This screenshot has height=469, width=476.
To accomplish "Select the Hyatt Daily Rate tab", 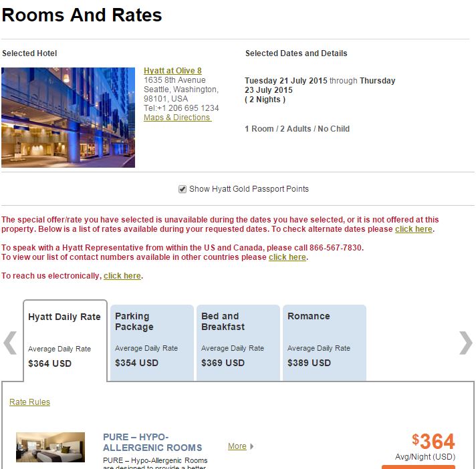I will point(66,341).
